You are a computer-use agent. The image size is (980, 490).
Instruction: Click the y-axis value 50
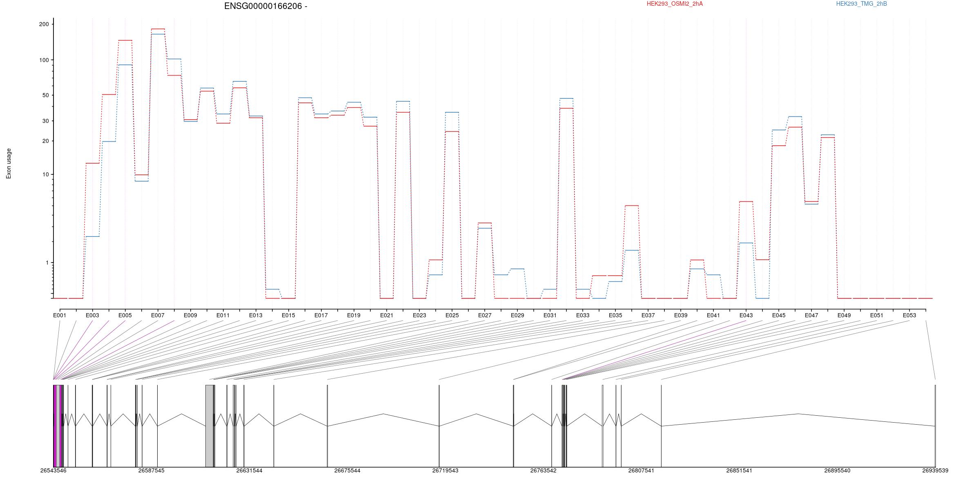[45, 95]
